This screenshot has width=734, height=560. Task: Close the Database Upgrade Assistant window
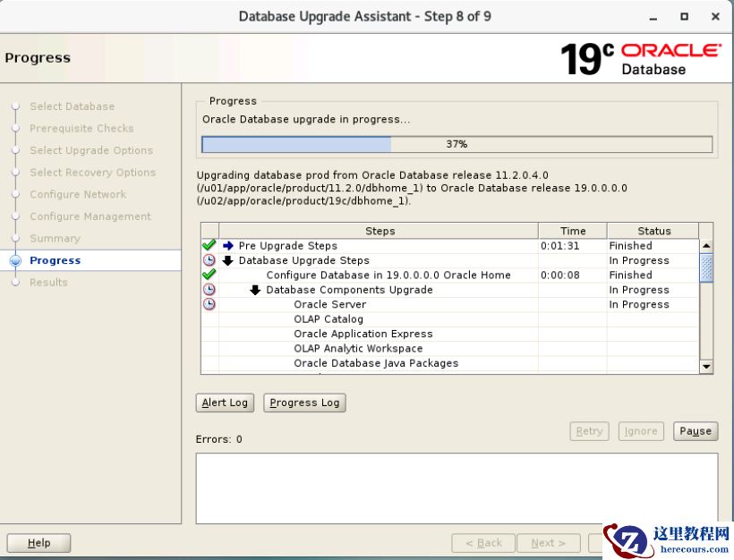coord(715,17)
